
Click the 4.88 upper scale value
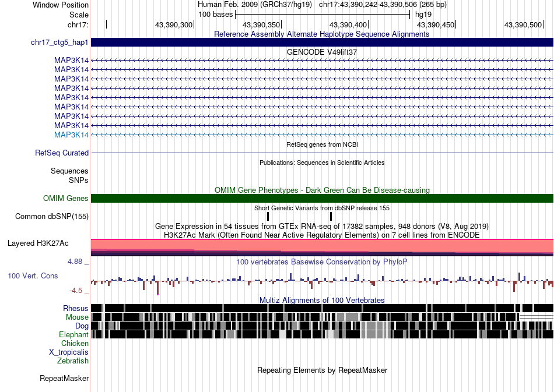75,262
